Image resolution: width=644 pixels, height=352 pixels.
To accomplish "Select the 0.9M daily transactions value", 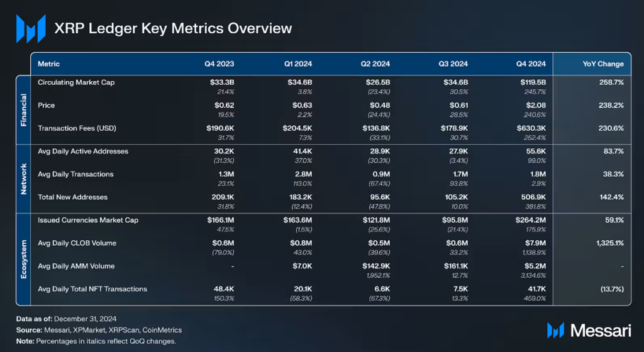I will point(381,174).
